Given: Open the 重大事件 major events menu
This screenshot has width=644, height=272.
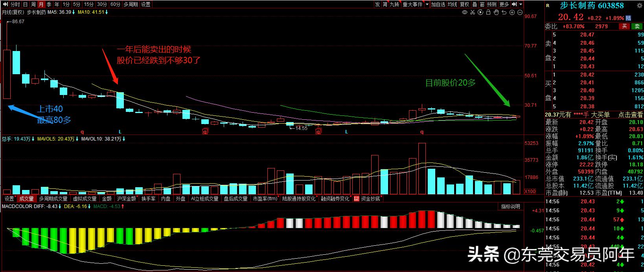Looking at the screenshot, I should click(412, 4).
